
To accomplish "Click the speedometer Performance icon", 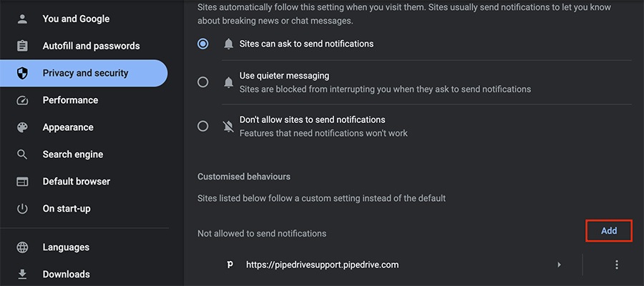I will 22,100.
